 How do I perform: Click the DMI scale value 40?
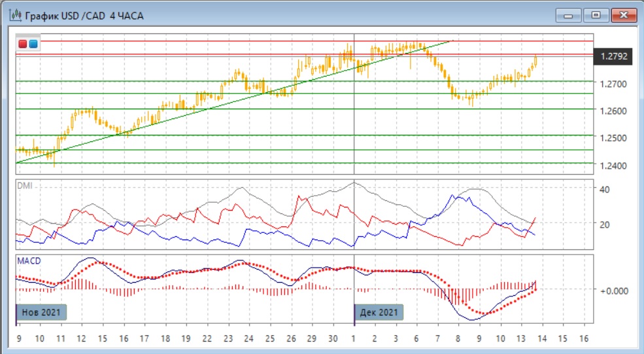[605, 189]
